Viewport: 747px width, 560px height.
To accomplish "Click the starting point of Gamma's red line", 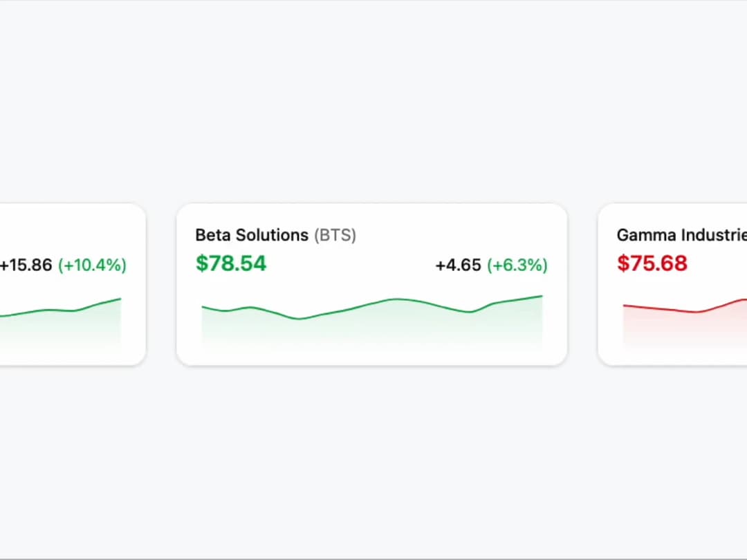I will pyautogui.click(x=624, y=305).
